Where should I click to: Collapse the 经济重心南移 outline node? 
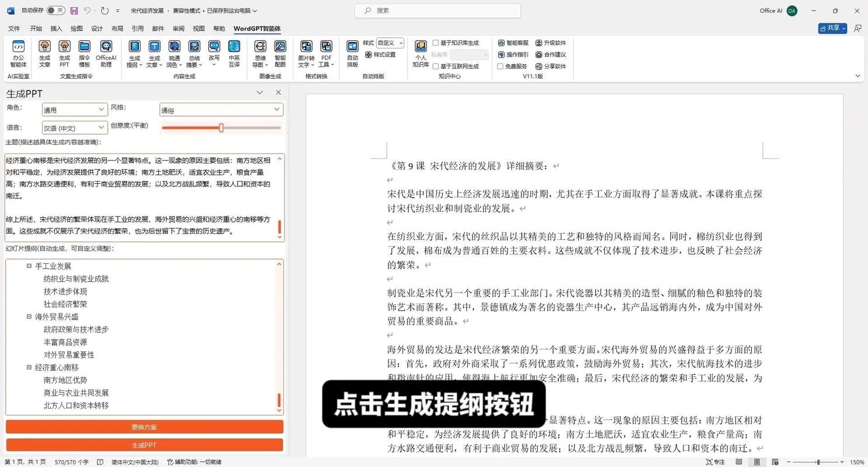29,367
